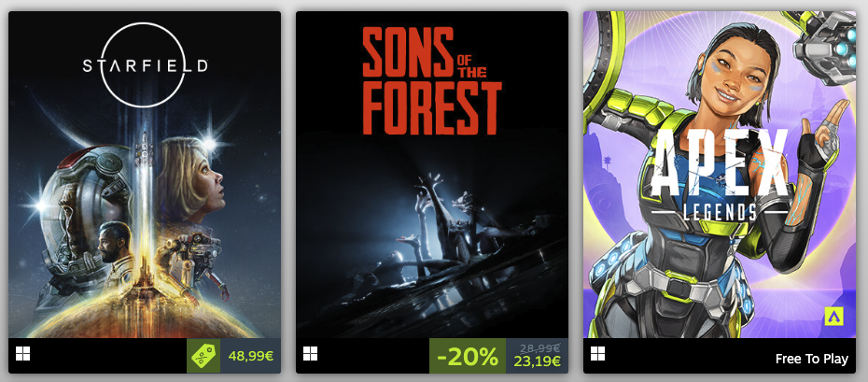The height and width of the screenshot is (382, 868).
Task: Click the Starfield circular title logo
Action: click(144, 65)
